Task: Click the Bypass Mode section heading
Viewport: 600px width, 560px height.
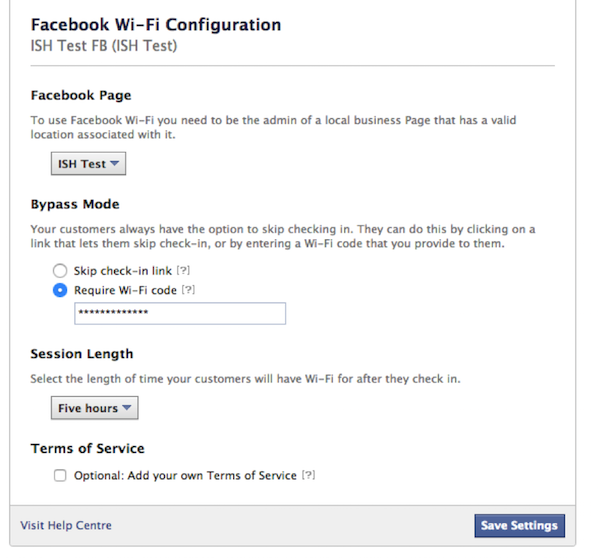Action: click(x=75, y=204)
